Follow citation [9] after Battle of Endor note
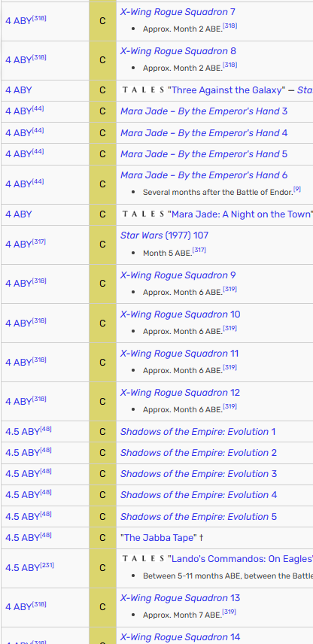Image resolution: width=313 pixels, height=644 pixels. click(297, 190)
